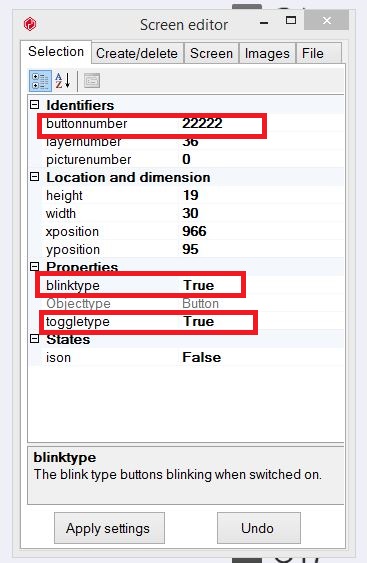Collapse the States category
Image resolution: width=367 pixels, height=563 pixels.
(x=34, y=339)
